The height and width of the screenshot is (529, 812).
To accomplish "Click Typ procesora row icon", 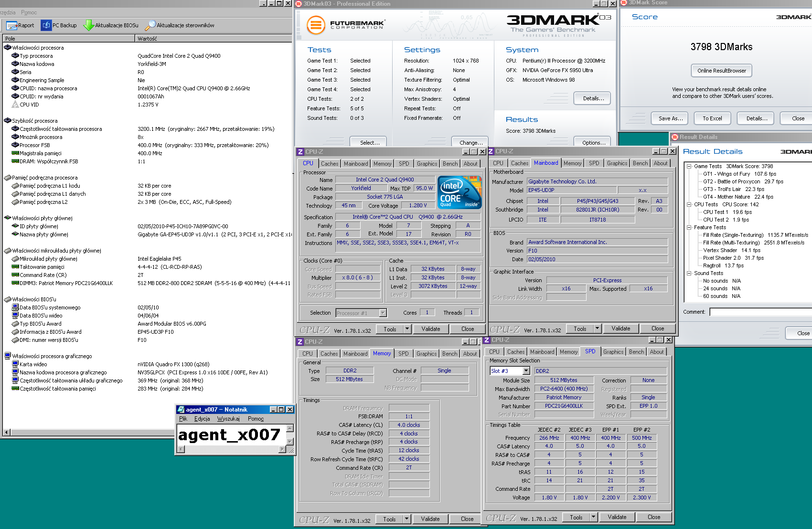I will click(x=15, y=56).
